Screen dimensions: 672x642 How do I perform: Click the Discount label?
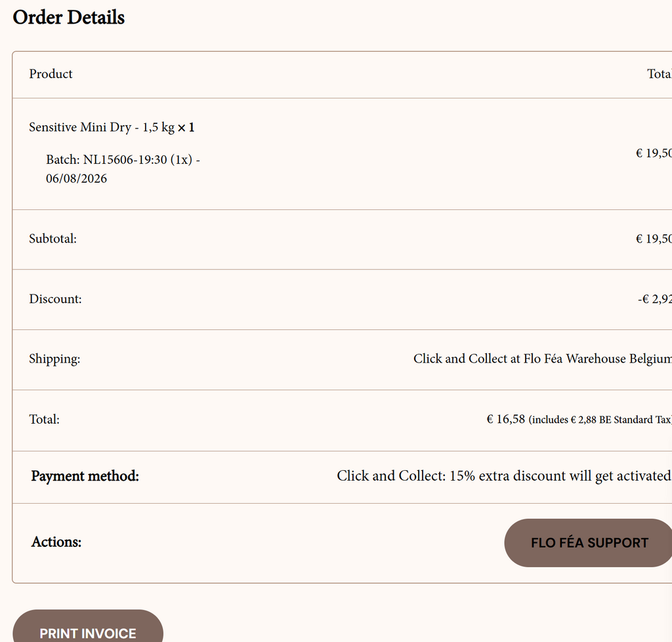(x=55, y=299)
